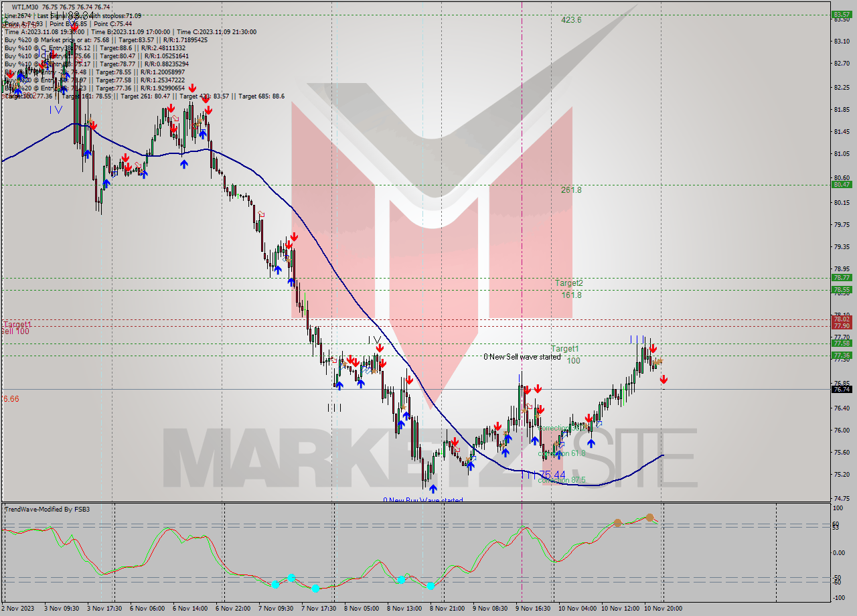Click the 'correction 61.8' label
This screenshot has width=857, height=616.
(562, 453)
